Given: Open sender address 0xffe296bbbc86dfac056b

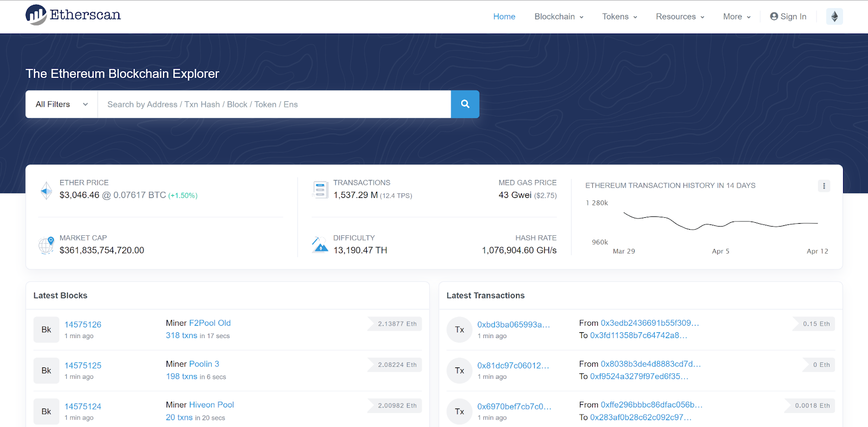Looking at the screenshot, I should 652,405.
